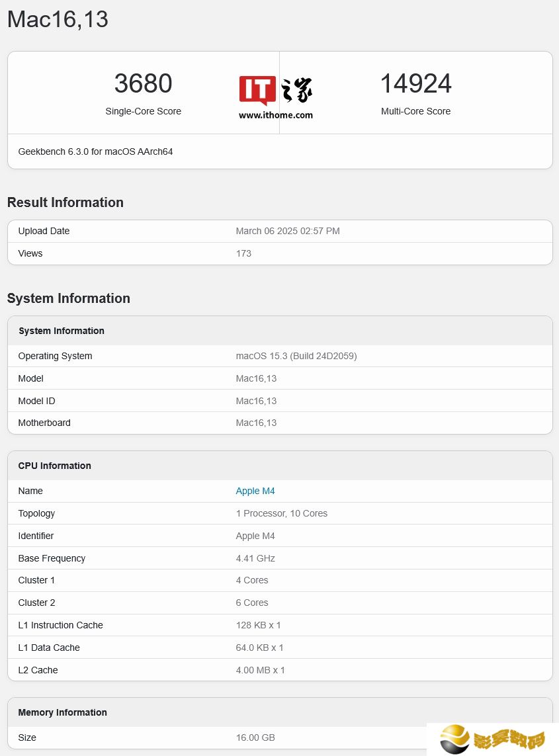Click the Model row label
This screenshot has height=756, width=559.
point(31,378)
